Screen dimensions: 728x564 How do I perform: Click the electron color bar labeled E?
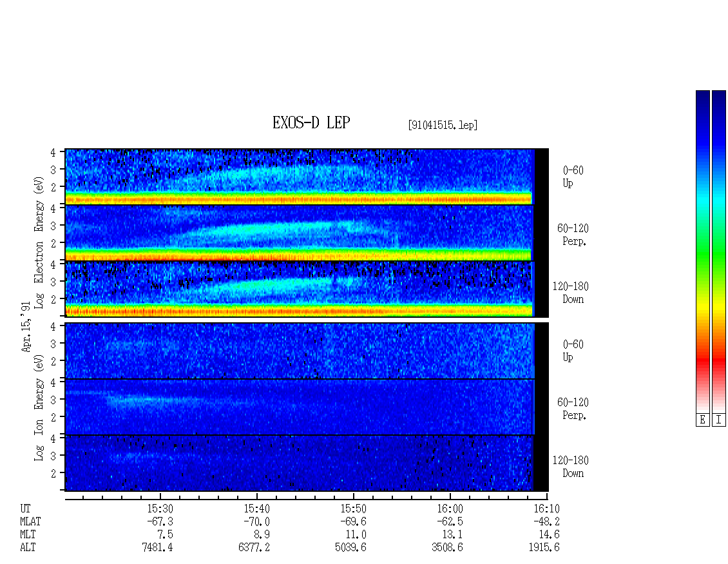pyautogui.click(x=702, y=251)
